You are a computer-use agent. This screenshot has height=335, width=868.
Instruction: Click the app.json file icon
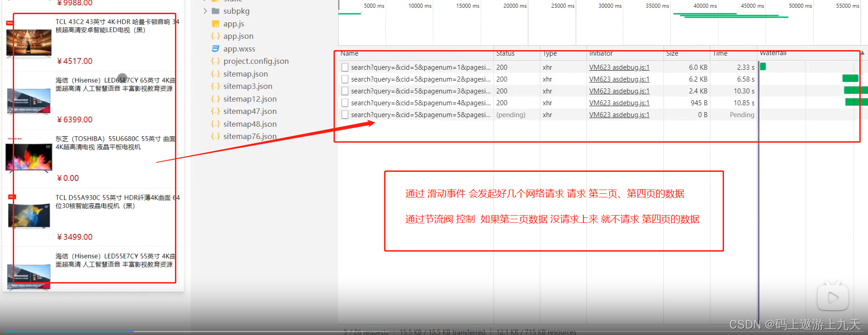216,36
